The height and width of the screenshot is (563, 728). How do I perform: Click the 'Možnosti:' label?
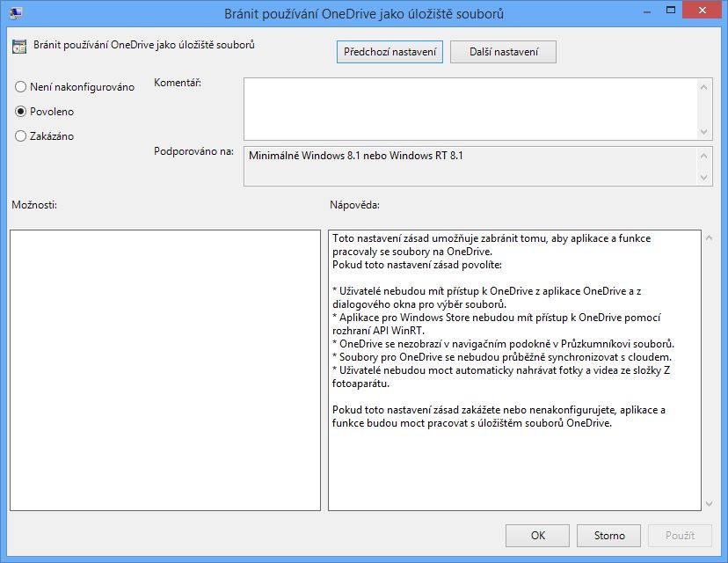[x=34, y=205]
